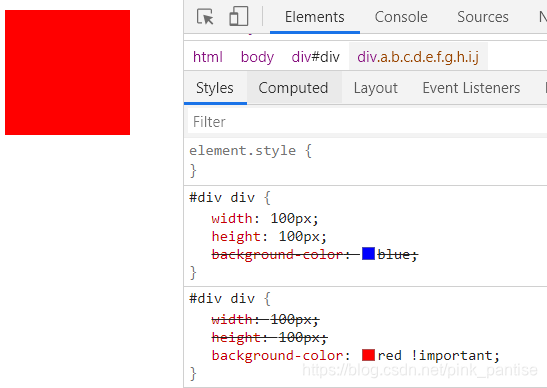The image size is (547, 388).
Task: Focus the styles Filter input field
Action: click(x=367, y=122)
